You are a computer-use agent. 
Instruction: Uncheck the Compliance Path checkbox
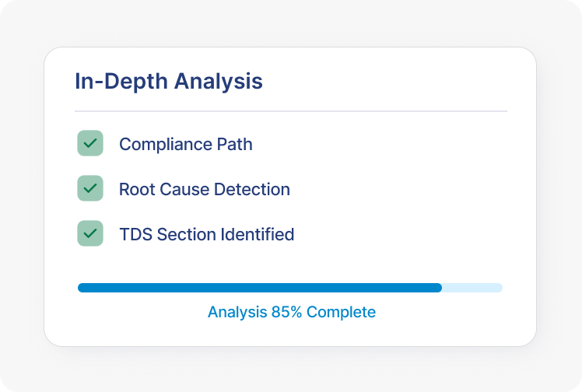coord(90,143)
